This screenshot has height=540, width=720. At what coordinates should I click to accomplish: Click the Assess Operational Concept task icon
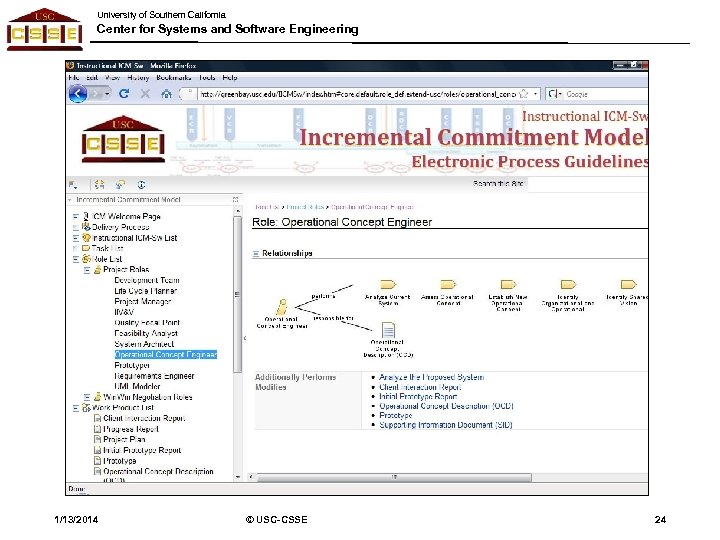[448, 285]
